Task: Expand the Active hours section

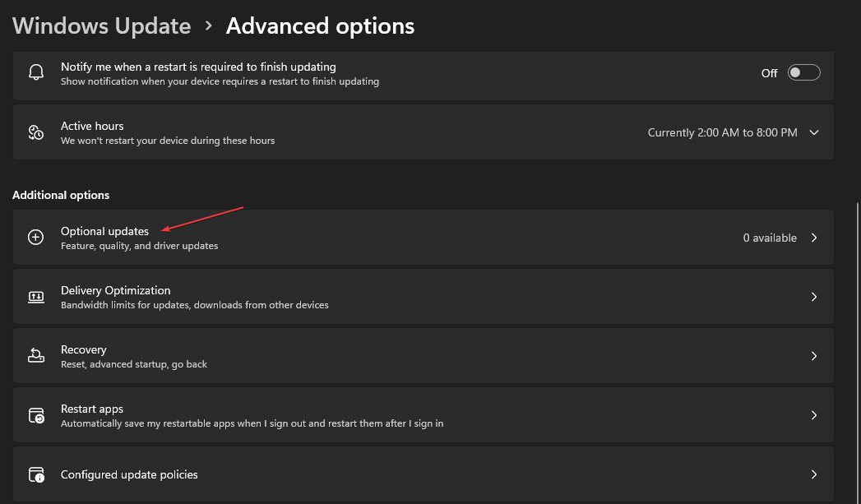Action: point(814,132)
